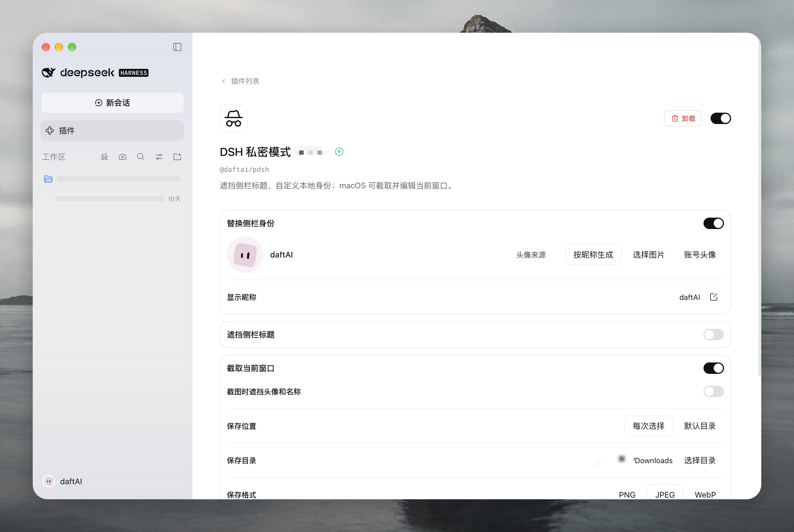Click the daftAI account at sidebar bottom
Viewport: 794px width, 532px height.
62,481
